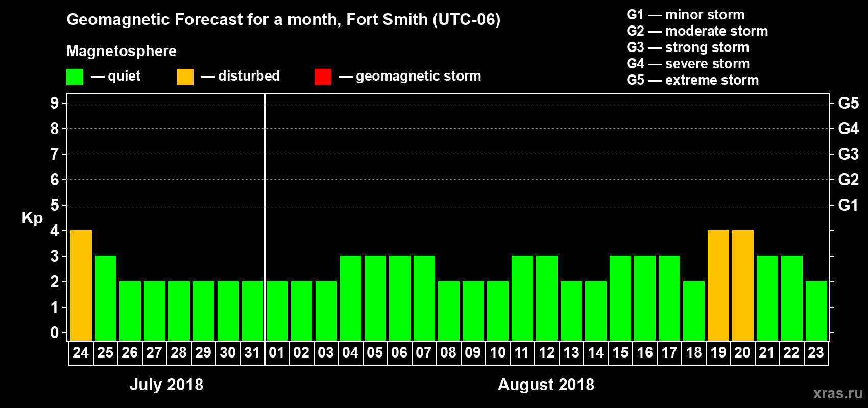Select the green bar for August 15
The height and width of the screenshot is (408, 868).
(x=620, y=298)
